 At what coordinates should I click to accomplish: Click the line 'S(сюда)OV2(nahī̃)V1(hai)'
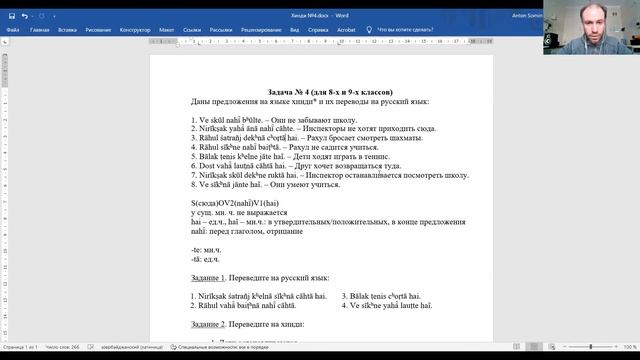(x=235, y=203)
